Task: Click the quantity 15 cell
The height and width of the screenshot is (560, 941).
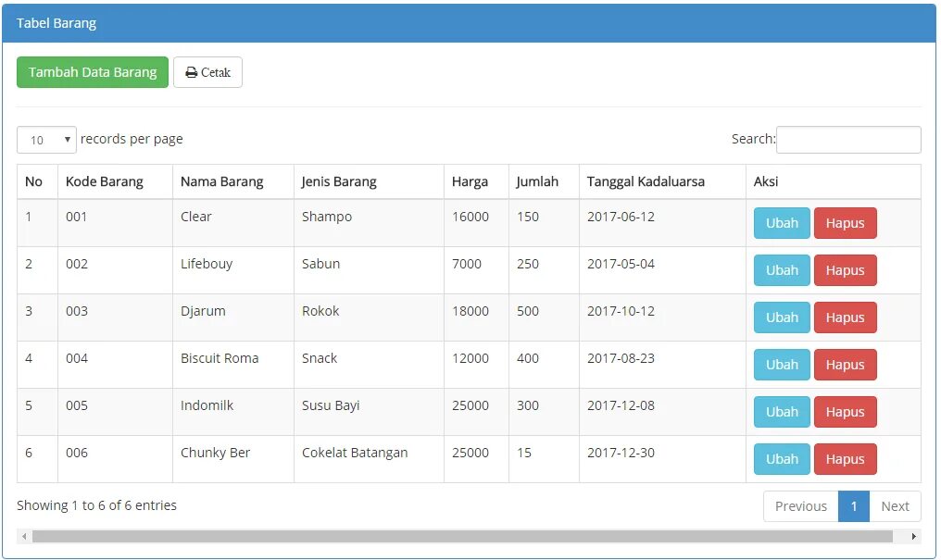Action: 544,459
